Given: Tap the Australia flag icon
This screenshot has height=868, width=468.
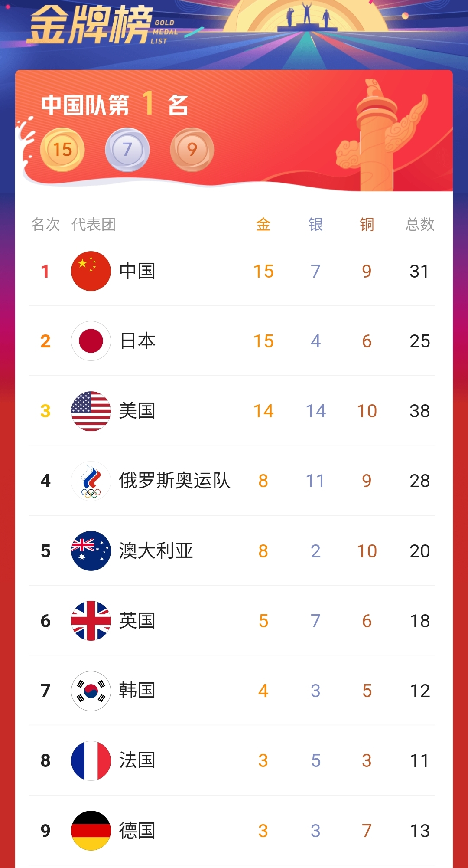Looking at the screenshot, I should pyautogui.click(x=91, y=551).
